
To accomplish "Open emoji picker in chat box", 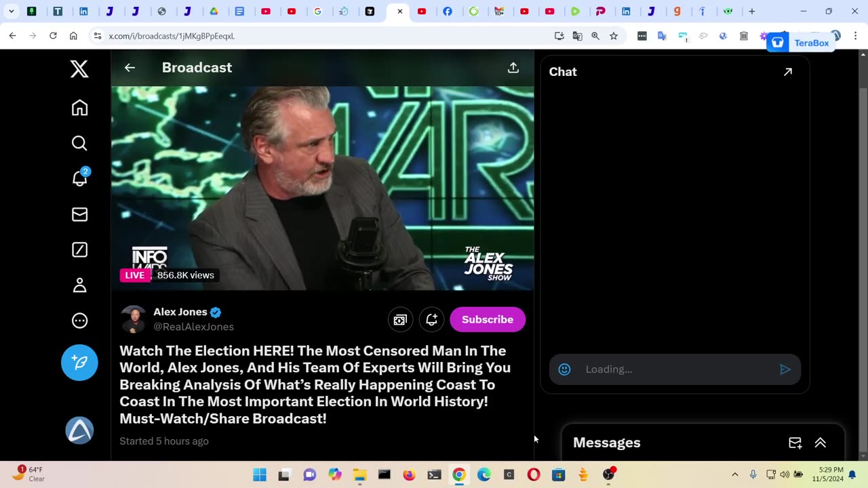I will point(564,369).
